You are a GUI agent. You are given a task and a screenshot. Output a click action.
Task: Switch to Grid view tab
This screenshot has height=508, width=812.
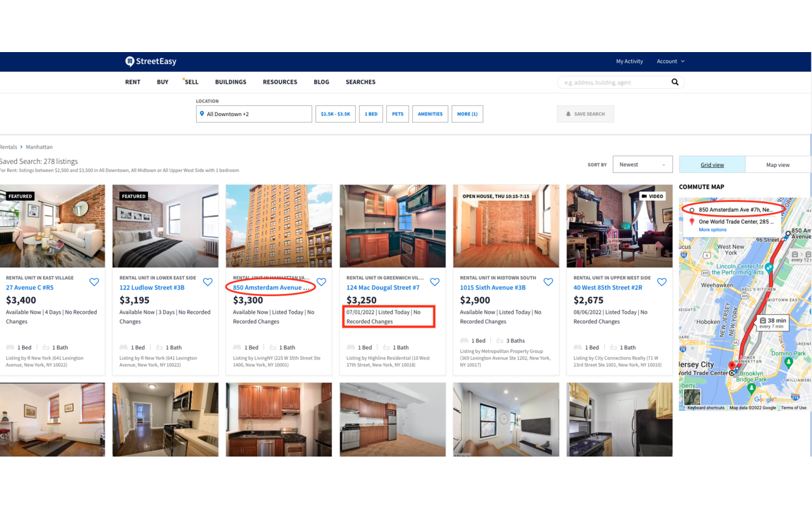[712, 164]
